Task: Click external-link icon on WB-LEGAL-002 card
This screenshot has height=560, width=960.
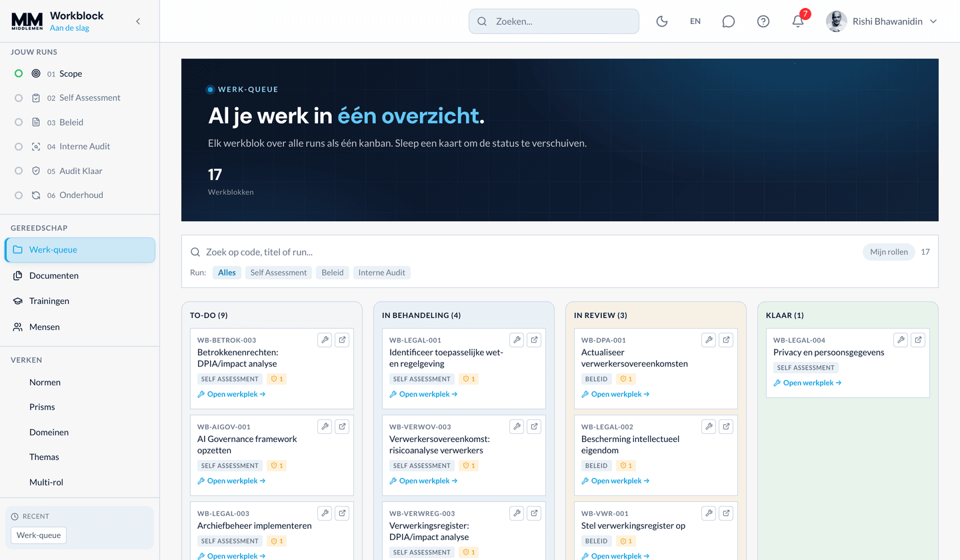Action: pos(726,427)
